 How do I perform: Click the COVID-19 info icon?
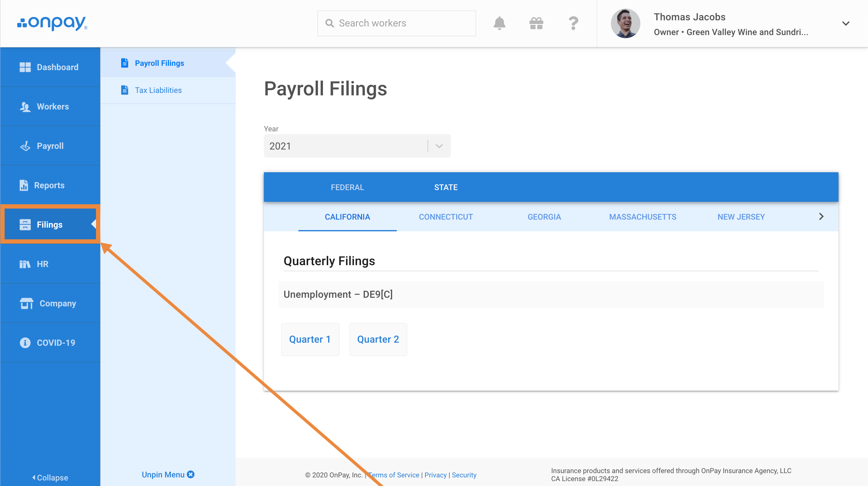click(25, 343)
